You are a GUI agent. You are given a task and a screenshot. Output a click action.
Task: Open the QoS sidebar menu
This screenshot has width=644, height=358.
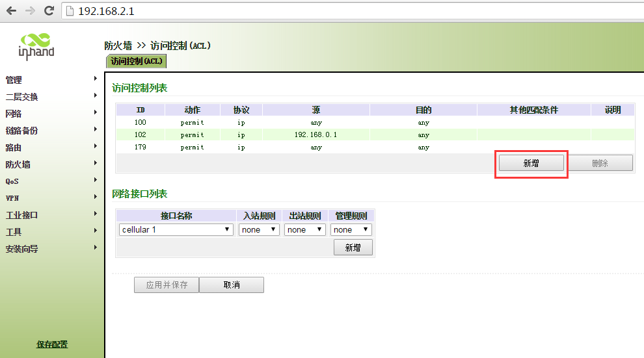coord(12,181)
